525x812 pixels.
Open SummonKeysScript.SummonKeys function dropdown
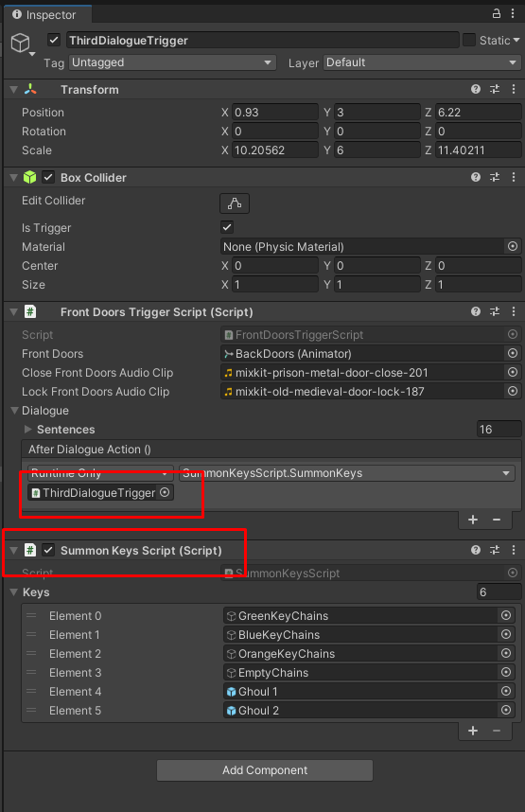(x=347, y=473)
